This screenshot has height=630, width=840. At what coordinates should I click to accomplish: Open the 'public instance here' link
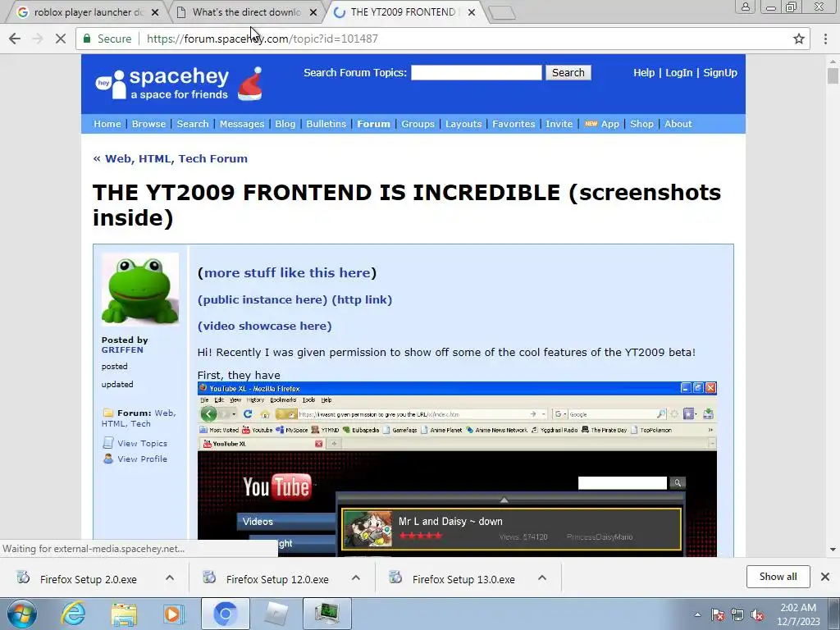click(262, 299)
